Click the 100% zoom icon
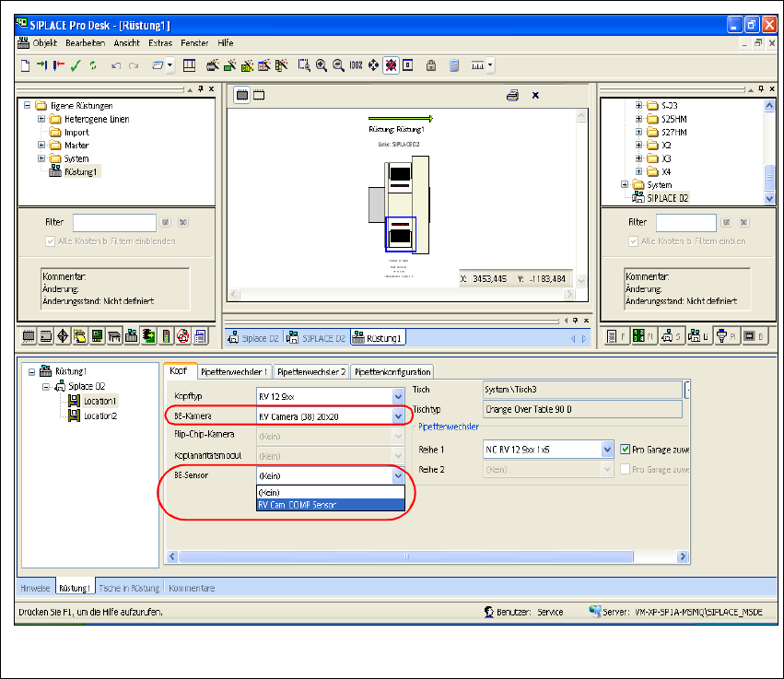Image resolution: width=784 pixels, height=679 pixels. point(356,65)
